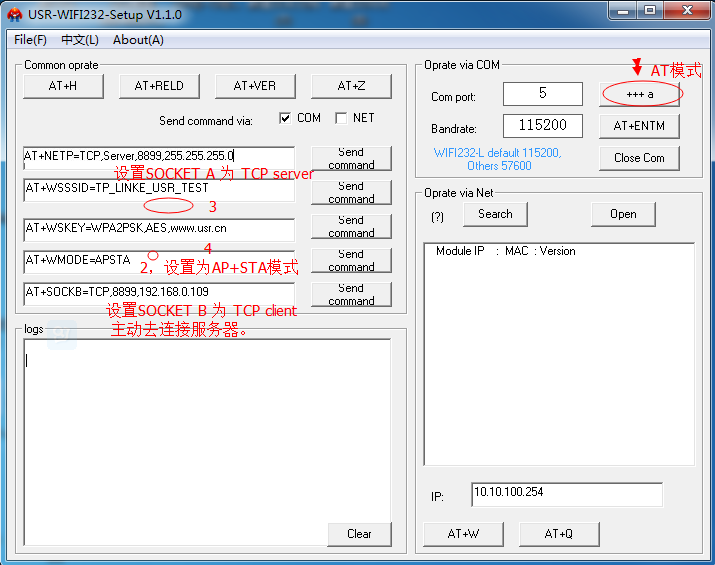Enable the NET checkbox

[x=341, y=118]
